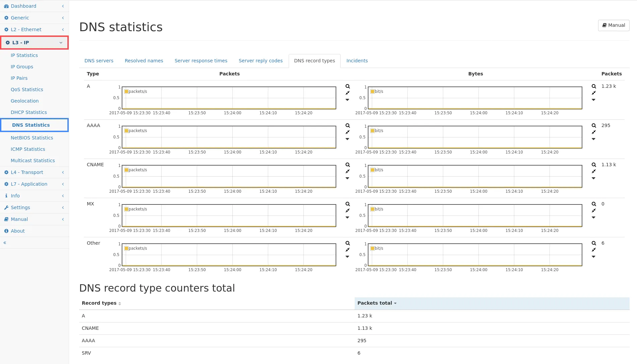This screenshot has height=364, width=637.
Task: Toggle bit/s legend box in AAAA graph
Action: click(372, 131)
